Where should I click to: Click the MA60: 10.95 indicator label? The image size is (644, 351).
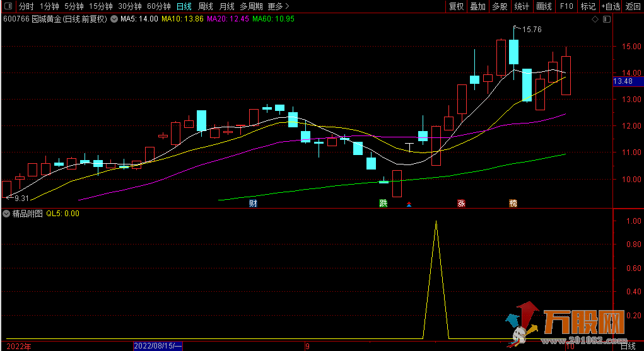[x=273, y=19]
